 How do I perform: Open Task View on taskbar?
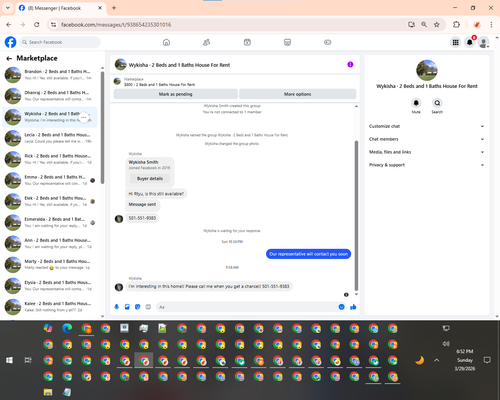28,360
